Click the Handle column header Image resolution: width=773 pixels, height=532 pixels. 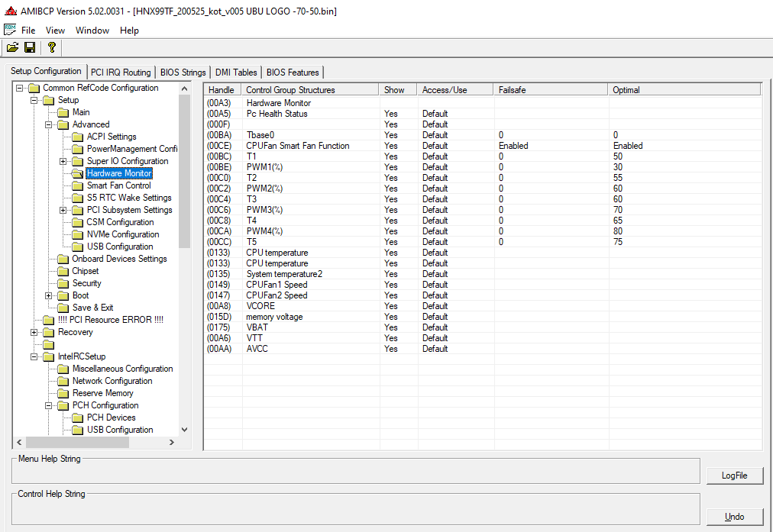point(222,89)
